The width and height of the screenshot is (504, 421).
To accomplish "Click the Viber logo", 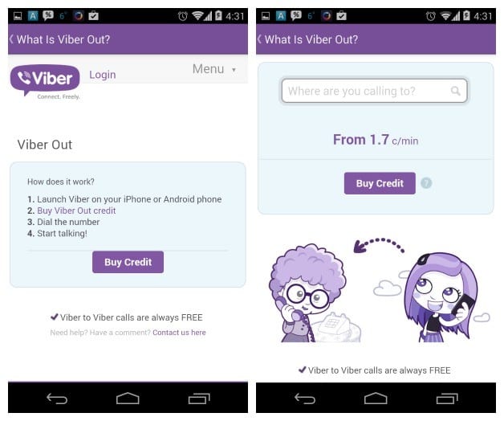I will [x=45, y=82].
